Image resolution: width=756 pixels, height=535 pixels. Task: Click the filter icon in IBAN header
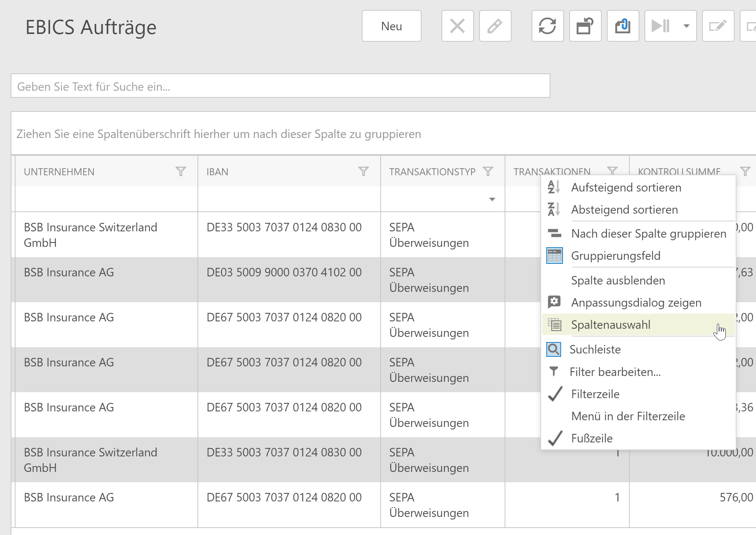coord(363,172)
